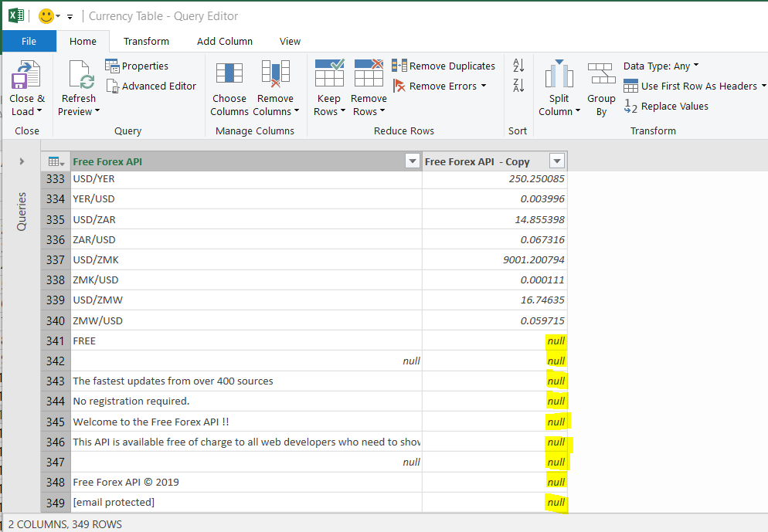Click cell value 250.250085
This screenshot has height=532, width=768.
pos(494,179)
